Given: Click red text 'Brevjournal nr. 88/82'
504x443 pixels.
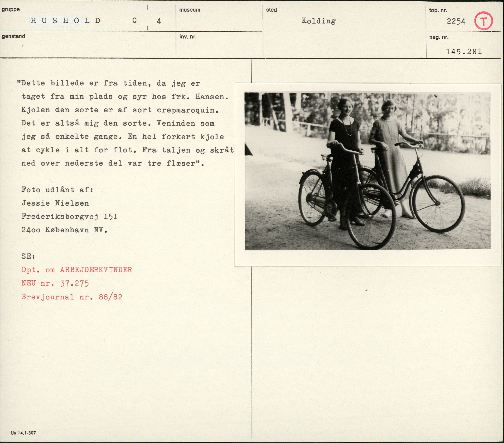Looking at the screenshot, I should click(x=72, y=297).
